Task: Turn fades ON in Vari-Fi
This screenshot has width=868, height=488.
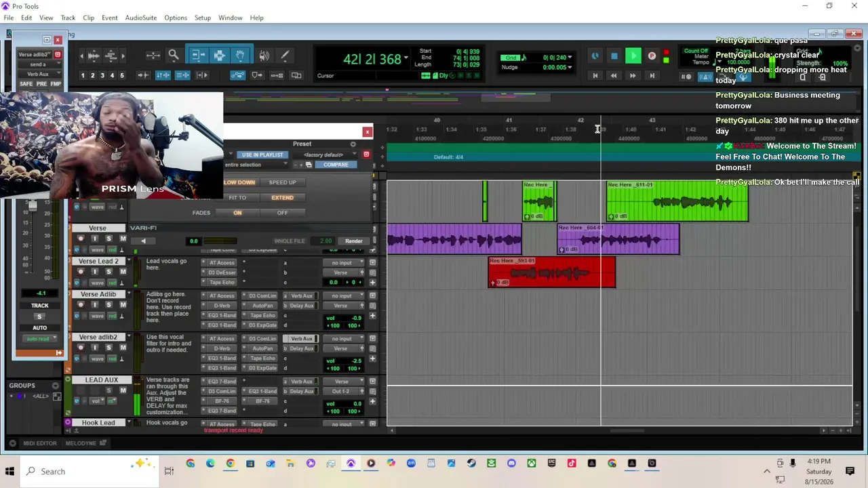Action: click(237, 213)
